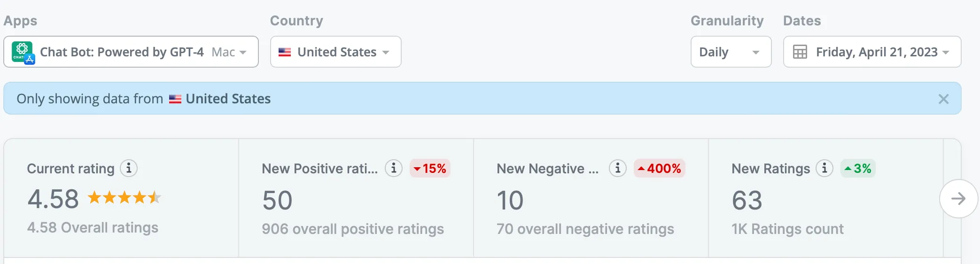Click the US flag in Country dropdown
The width and height of the screenshot is (980, 264).
(x=285, y=52)
